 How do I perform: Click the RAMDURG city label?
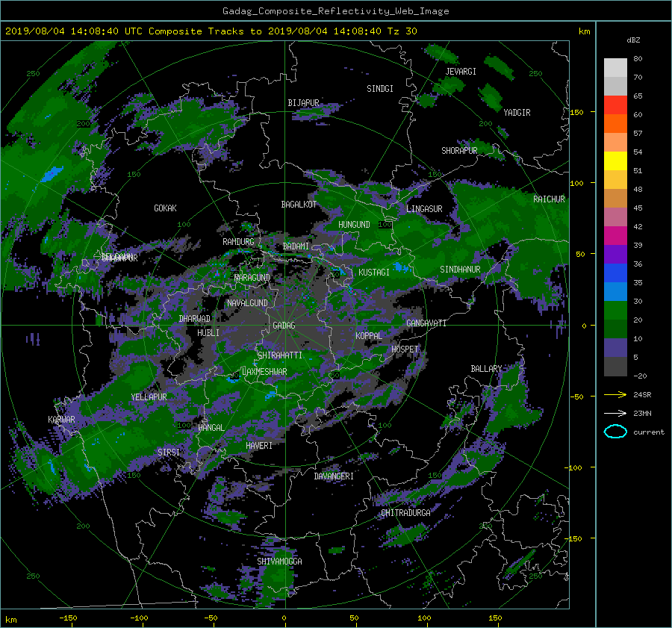(238, 242)
